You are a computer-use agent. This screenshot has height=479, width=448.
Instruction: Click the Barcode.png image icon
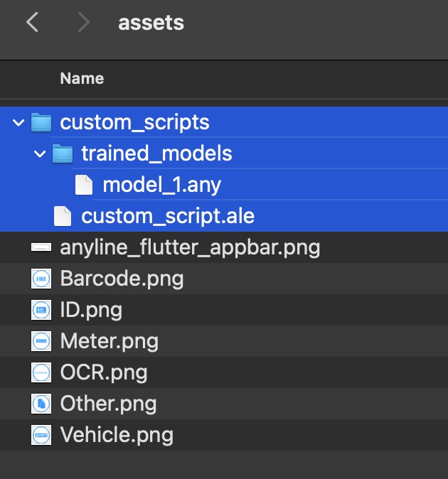click(41, 279)
